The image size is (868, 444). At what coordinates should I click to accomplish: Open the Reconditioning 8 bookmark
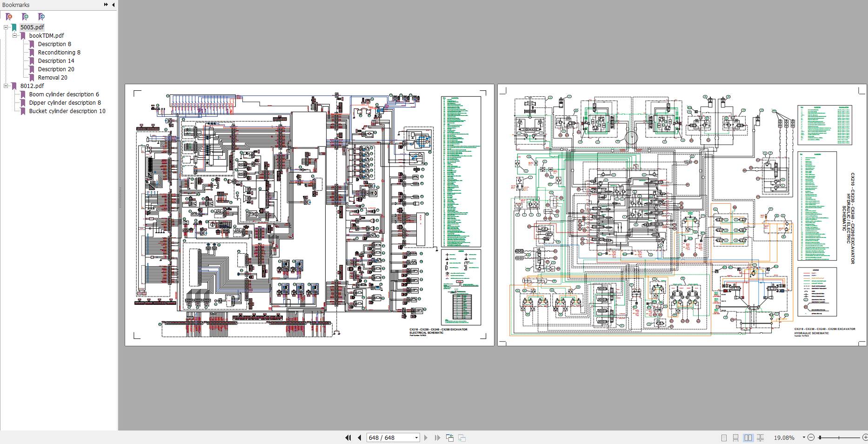click(59, 53)
